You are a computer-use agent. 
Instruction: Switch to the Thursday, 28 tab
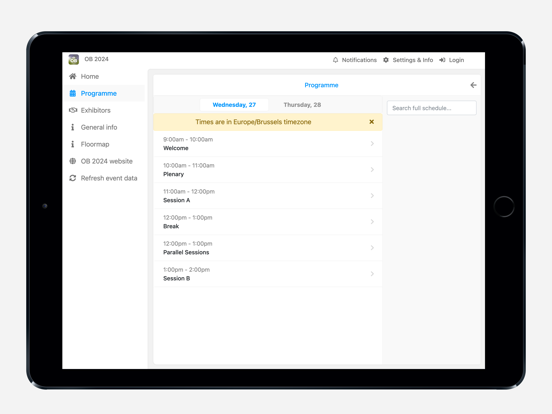(x=302, y=105)
